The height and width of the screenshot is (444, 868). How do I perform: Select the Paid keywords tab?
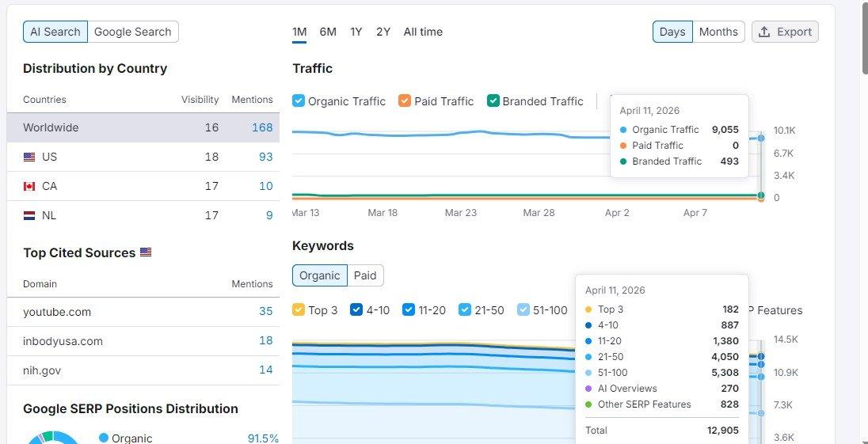(x=365, y=275)
